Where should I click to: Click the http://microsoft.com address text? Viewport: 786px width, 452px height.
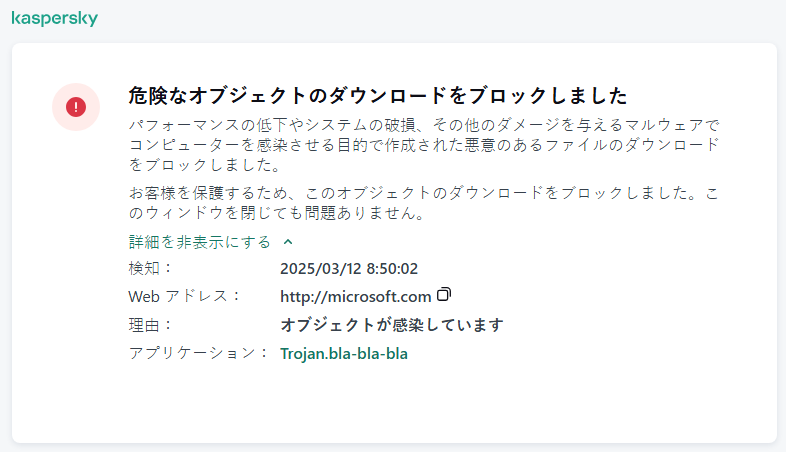tap(355, 296)
